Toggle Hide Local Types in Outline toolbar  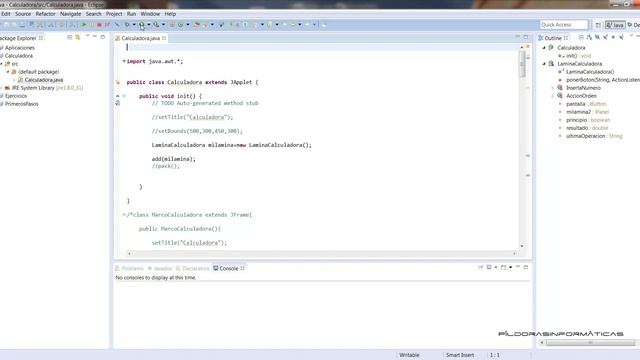[621, 37]
